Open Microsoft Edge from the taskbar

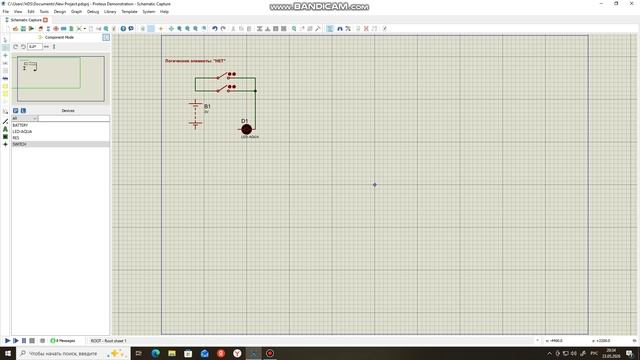[156, 353]
